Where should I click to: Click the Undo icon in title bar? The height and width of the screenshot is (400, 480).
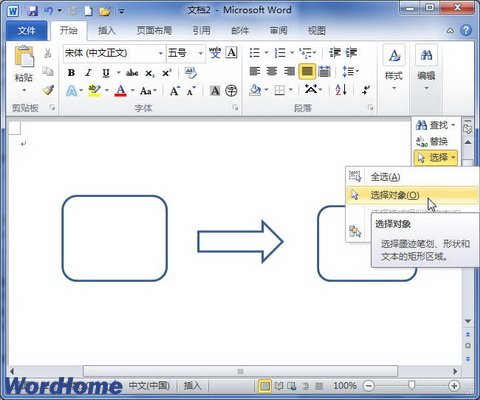(x=48, y=11)
